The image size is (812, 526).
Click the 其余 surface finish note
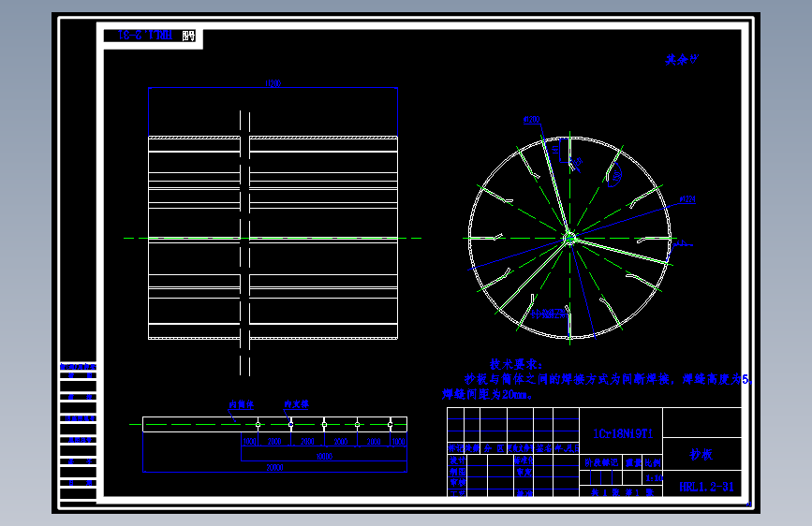tap(682, 60)
